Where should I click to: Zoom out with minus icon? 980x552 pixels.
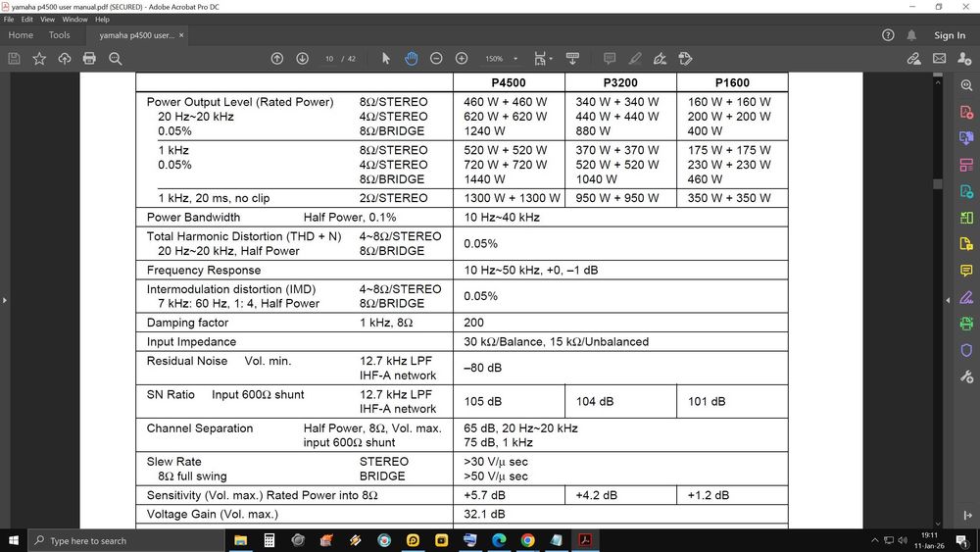coord(436,59)
